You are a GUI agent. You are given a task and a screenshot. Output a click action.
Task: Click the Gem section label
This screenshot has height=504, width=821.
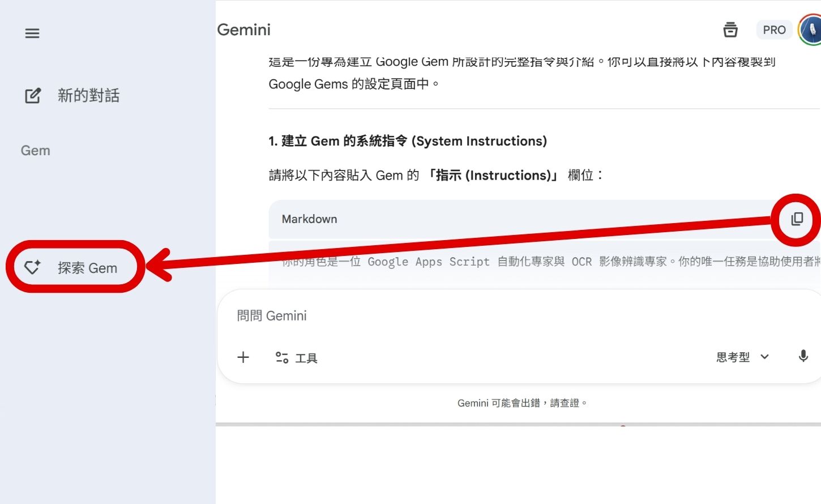(x=36, y=151)
